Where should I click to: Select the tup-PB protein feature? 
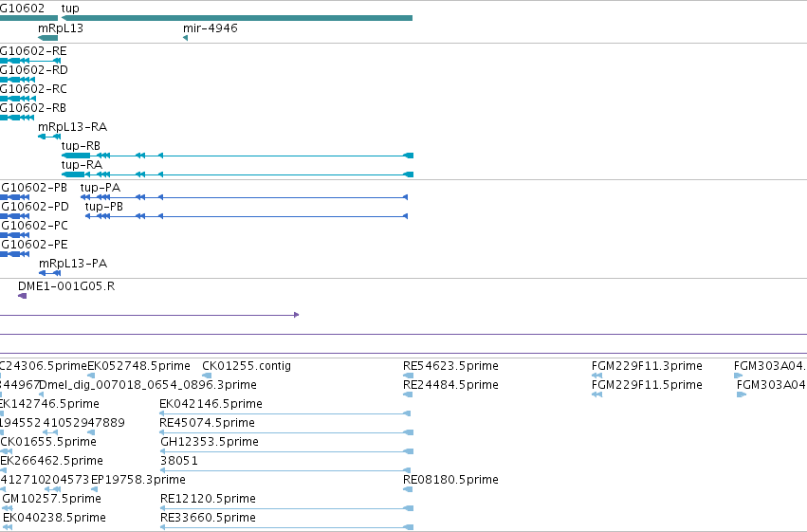click(x=247, y=216)
